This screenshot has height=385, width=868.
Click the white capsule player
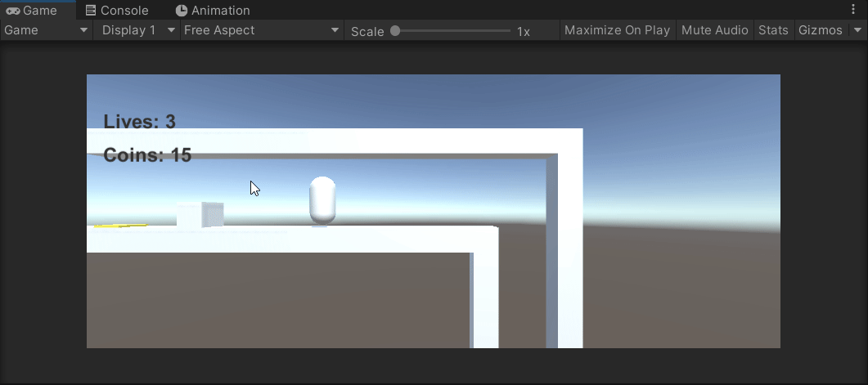[x=322, y=200]
